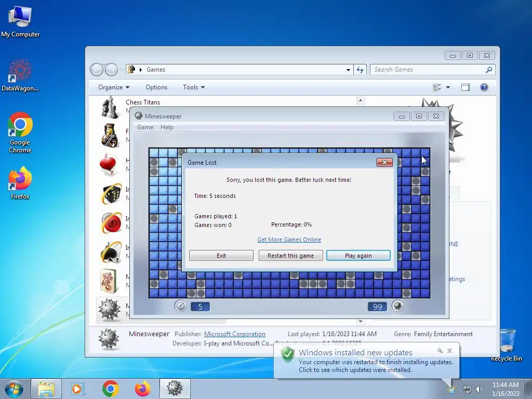Open the Microsoft Corporation publisher link

(234, 334)
